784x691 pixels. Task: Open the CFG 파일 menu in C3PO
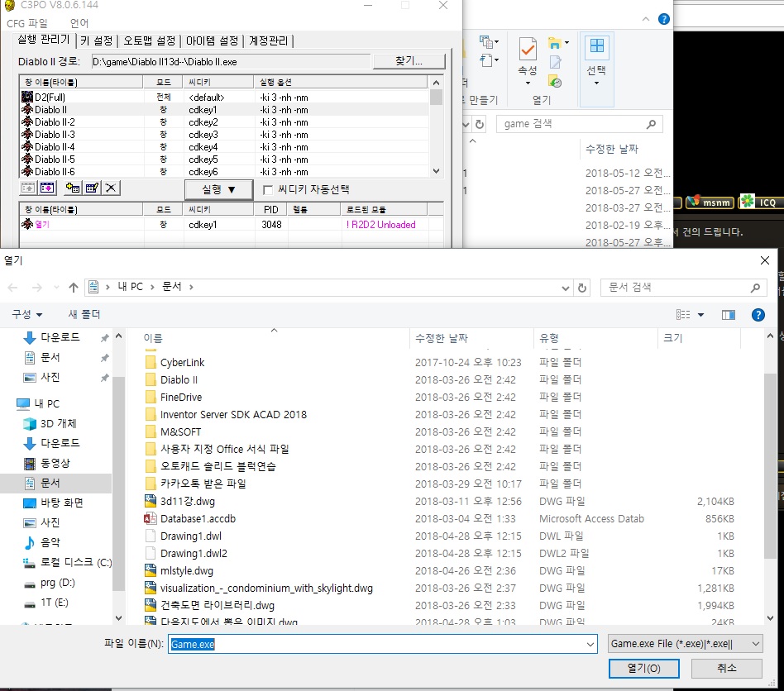point(27,23)
